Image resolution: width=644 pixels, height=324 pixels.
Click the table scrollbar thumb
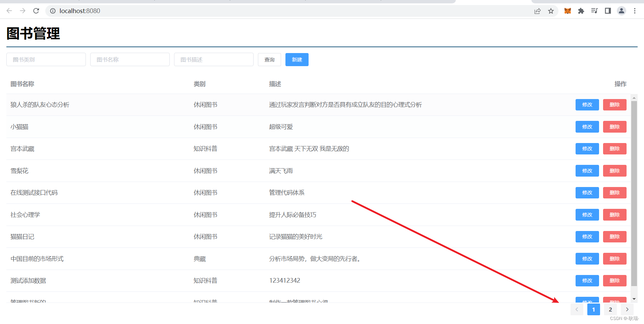pos(634,193)
